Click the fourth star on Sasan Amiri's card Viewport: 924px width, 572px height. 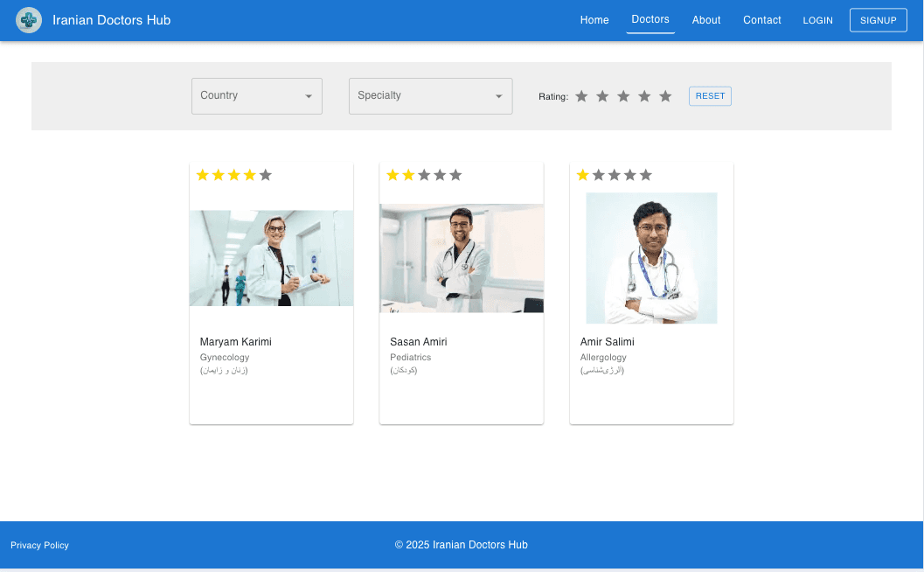(x=440, y=175)
